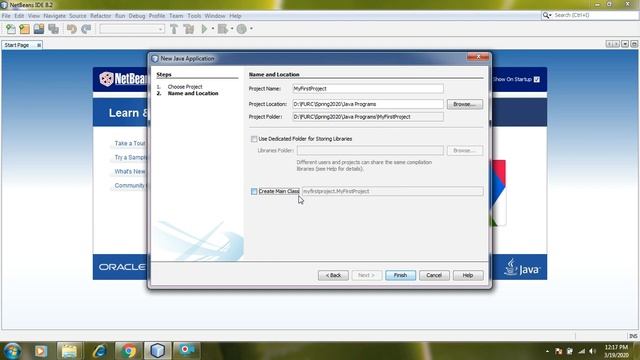
Task: Enable Use Dedicated Folder for Storing Libraries
Action: point(254,139)
